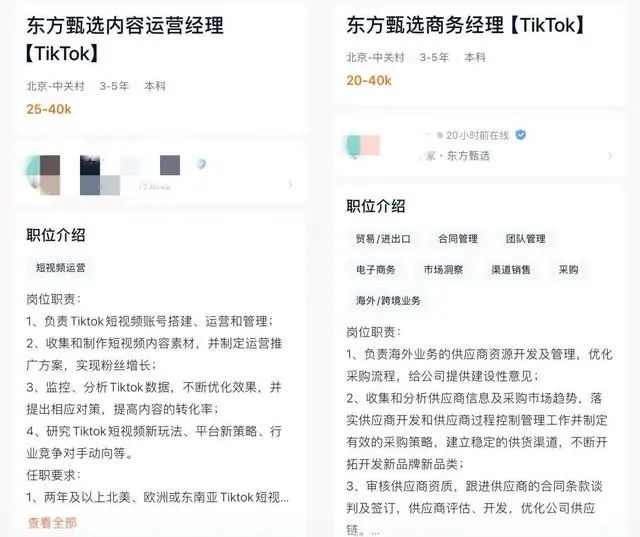Viewport: 640px width, 537px height.
Task: Select the 短视频运营 tag
Action: point(60,268)
